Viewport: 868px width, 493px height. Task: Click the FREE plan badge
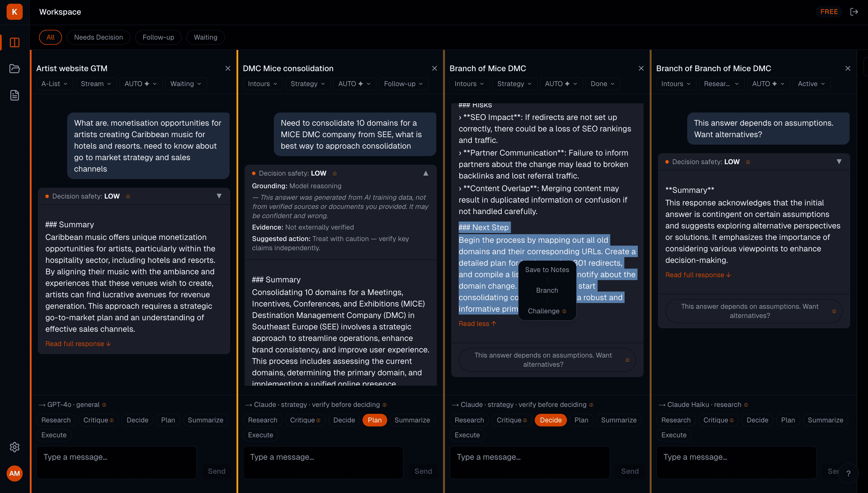829,11
